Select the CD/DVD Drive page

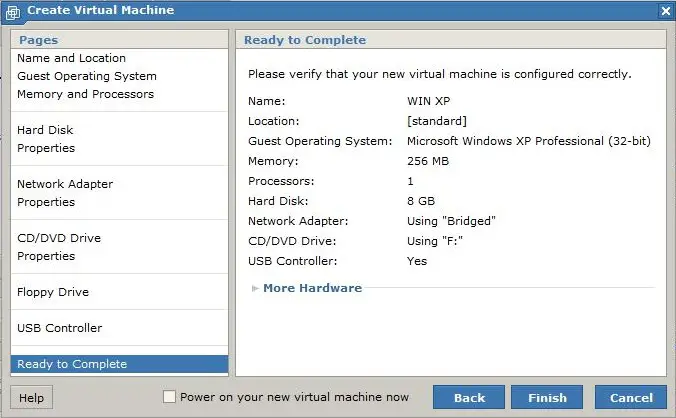tap(59, 238)
